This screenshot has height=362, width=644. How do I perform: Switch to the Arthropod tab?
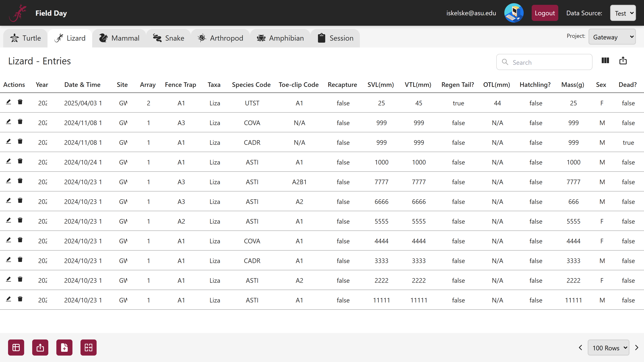tap(221, 38)
